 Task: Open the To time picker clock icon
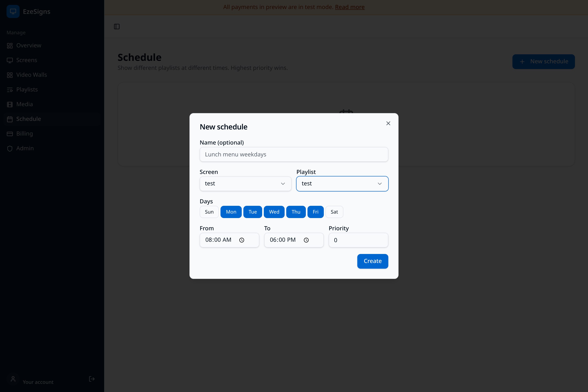306,240
